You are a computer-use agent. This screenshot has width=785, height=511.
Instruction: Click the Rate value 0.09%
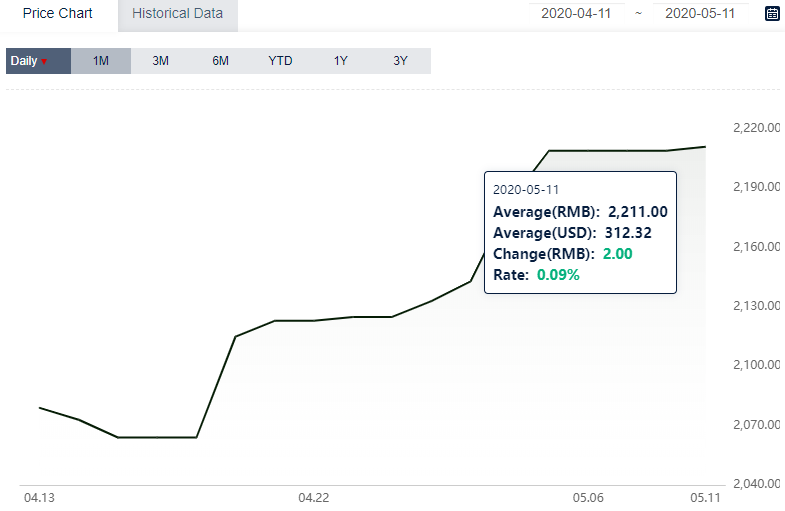point(558,275)
